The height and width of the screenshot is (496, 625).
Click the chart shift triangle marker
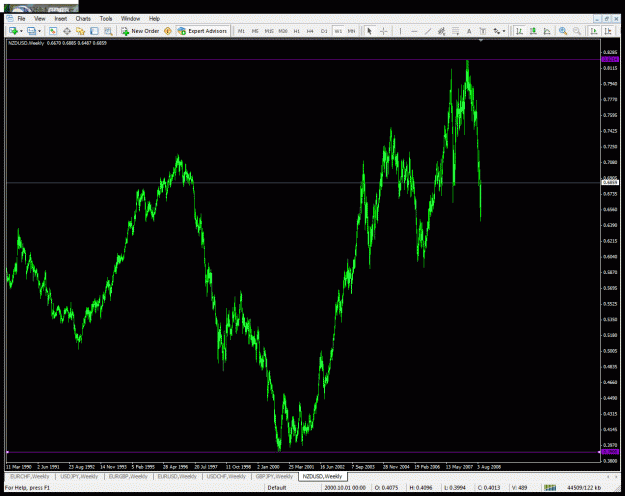(x=481, y=40)
